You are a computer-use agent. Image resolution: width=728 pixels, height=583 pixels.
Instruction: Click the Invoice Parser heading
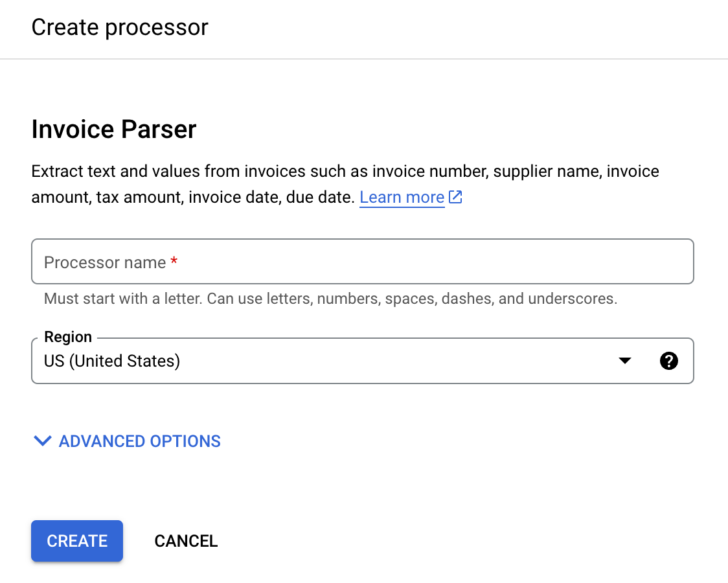pos(114,129)
